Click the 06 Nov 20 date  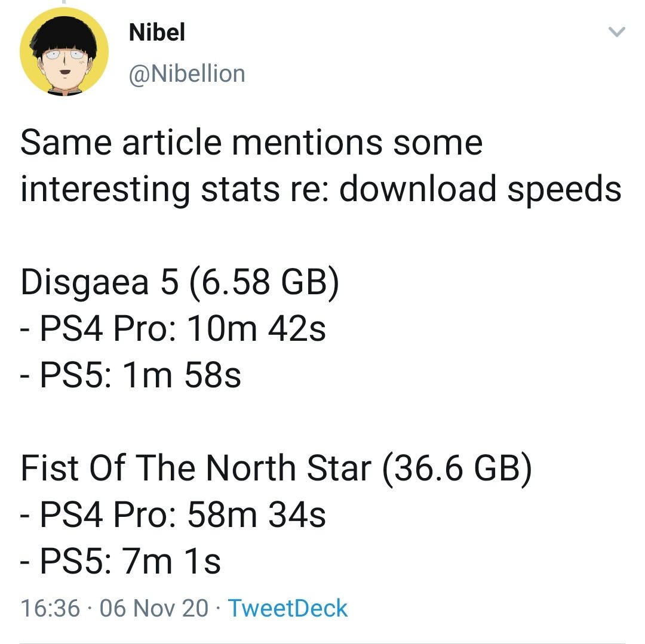pyautogui.click(x=155, y=608)
